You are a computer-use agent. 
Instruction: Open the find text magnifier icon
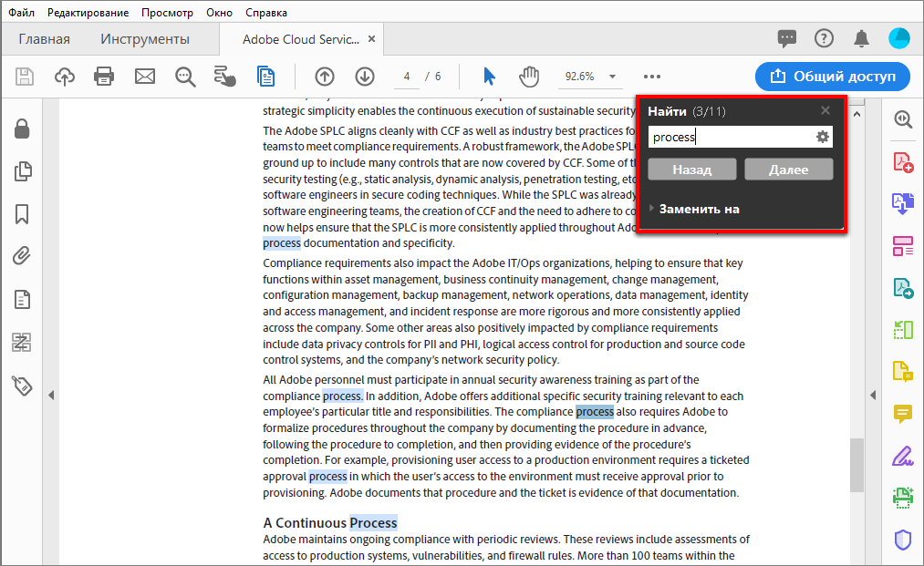(x=185, y=77)
